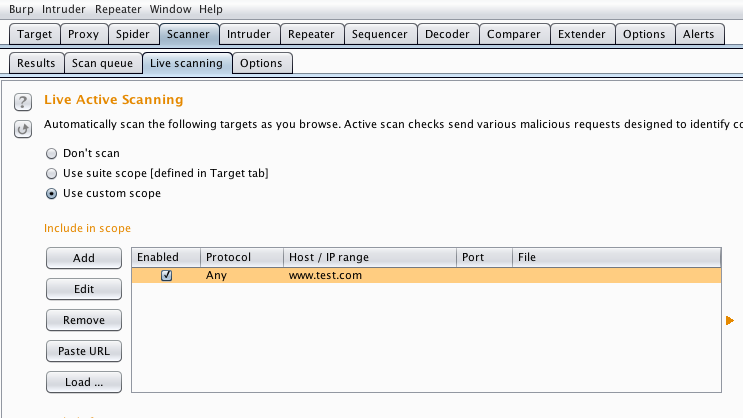743x418 pixels.
Task: Click the Load ... button
Action: tap(84, 382)
